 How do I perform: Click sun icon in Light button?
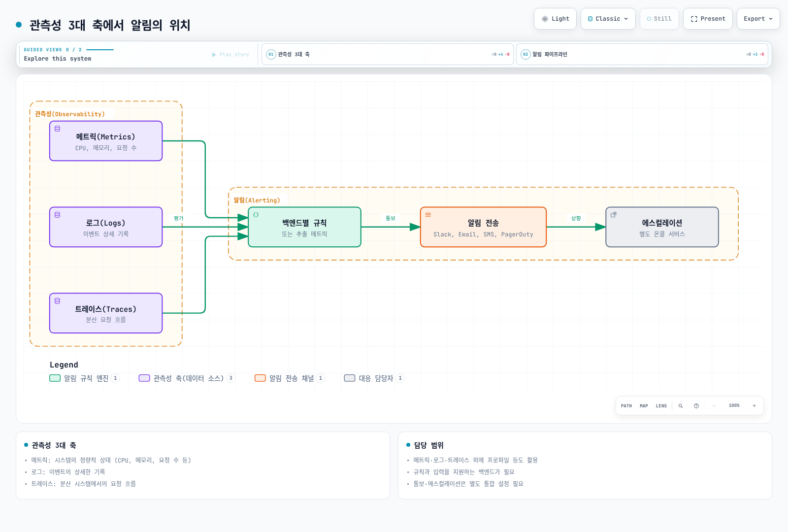click(x=545, y=19)
